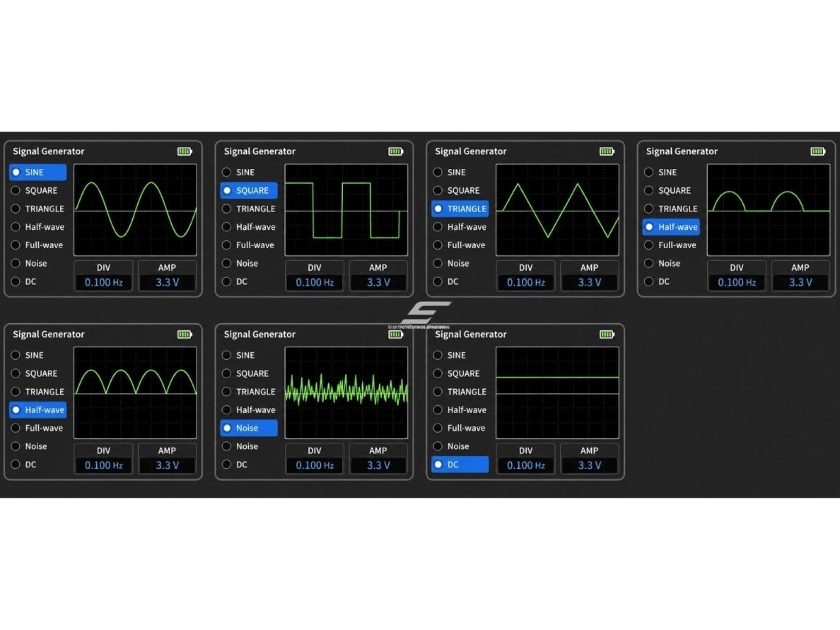Click the battery icon in the triangle-wave panel

[x=607, y=151]
